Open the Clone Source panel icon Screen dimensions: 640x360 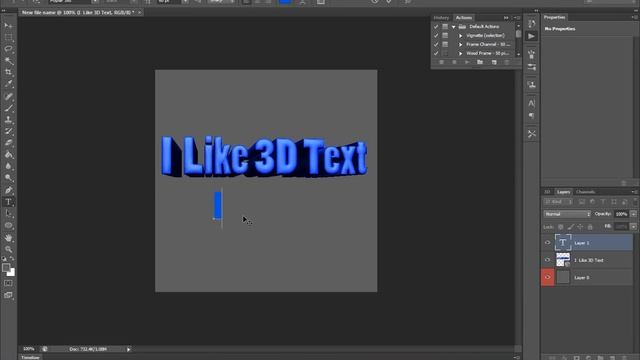click(531, 85)
